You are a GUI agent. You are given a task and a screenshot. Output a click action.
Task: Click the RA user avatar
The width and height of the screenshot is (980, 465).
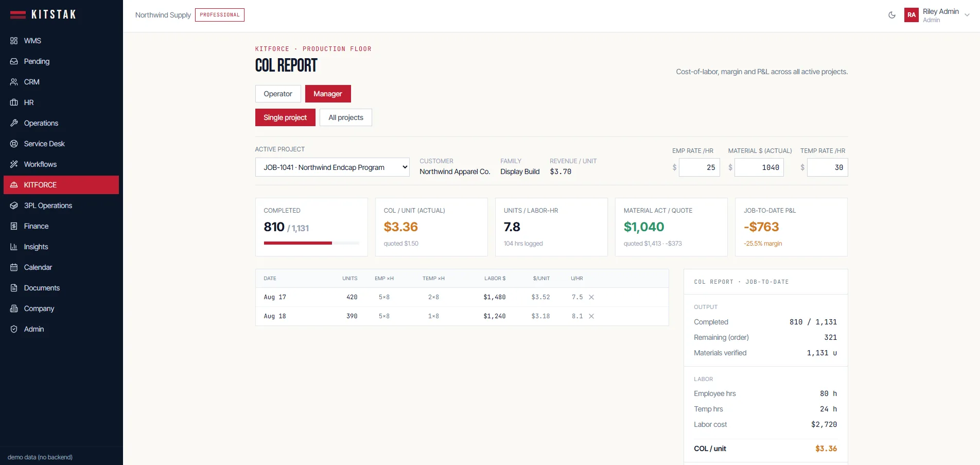912,15
